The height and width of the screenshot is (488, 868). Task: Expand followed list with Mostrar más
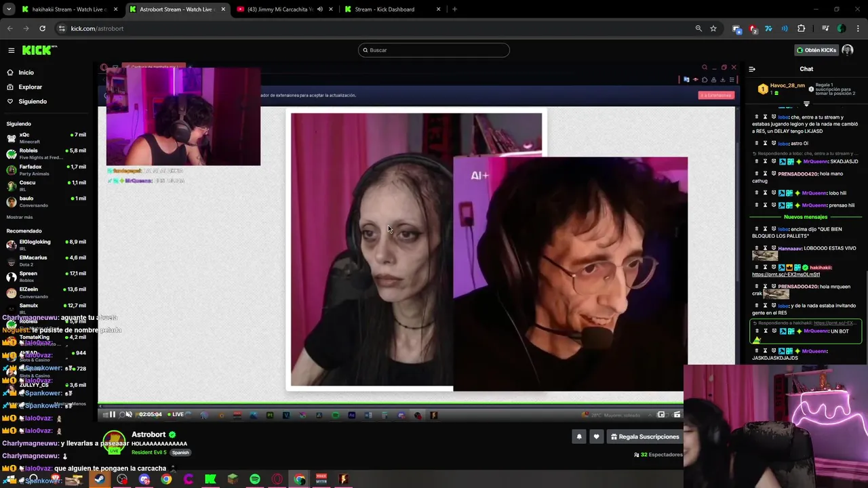coord(20,217)
